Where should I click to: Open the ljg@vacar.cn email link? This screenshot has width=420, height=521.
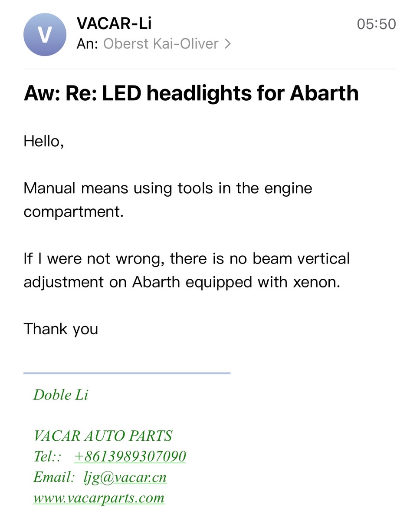click(125, 477)
